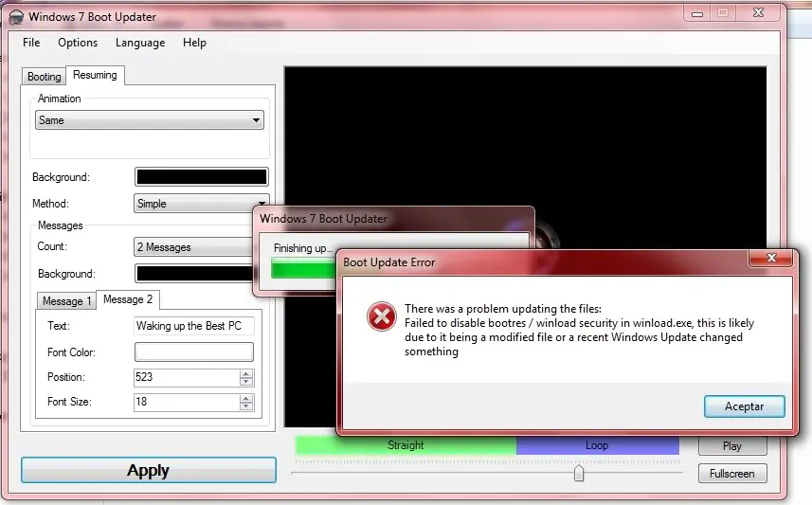The width and height of the screenshot is (812, 505).
Task: Click the black animation preview area
Action: click(525, 155)
